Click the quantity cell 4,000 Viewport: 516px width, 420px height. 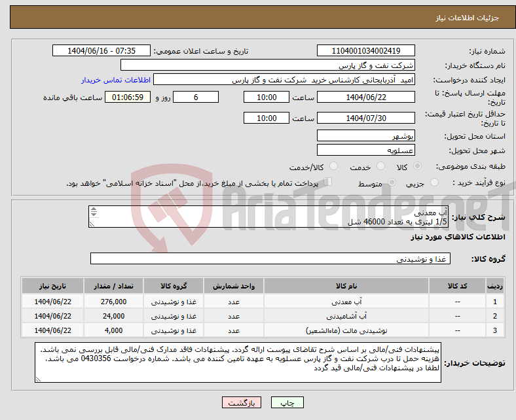pyautogui.click(x=113, y=330)
